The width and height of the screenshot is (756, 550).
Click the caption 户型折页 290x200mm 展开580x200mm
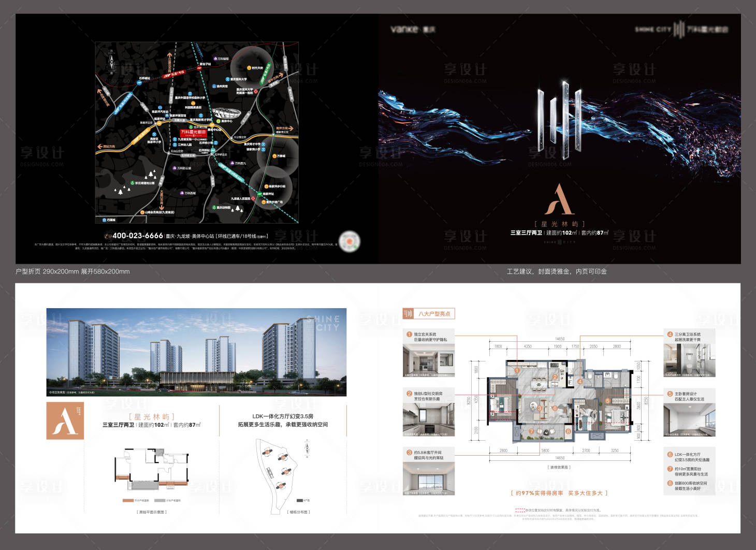(72, 271)
